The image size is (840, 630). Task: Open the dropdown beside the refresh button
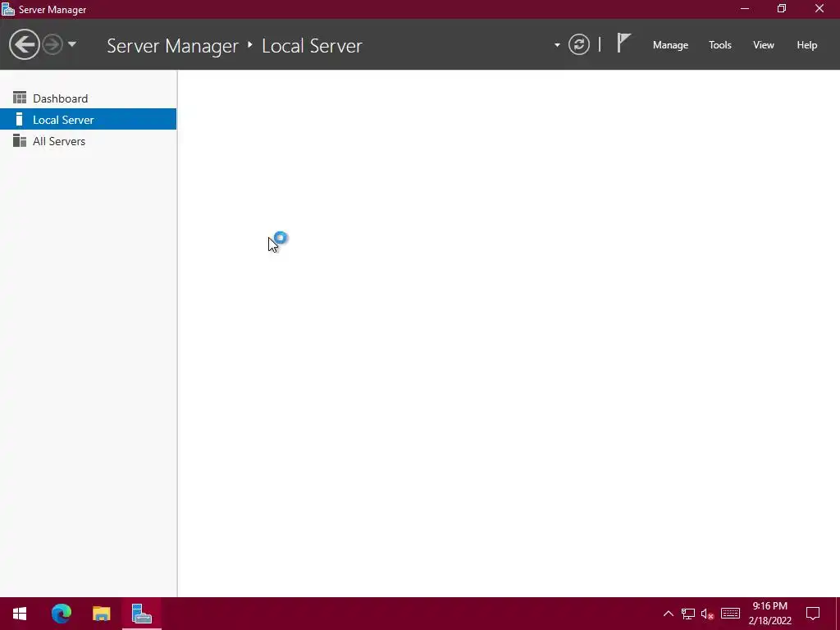[557, 45]
